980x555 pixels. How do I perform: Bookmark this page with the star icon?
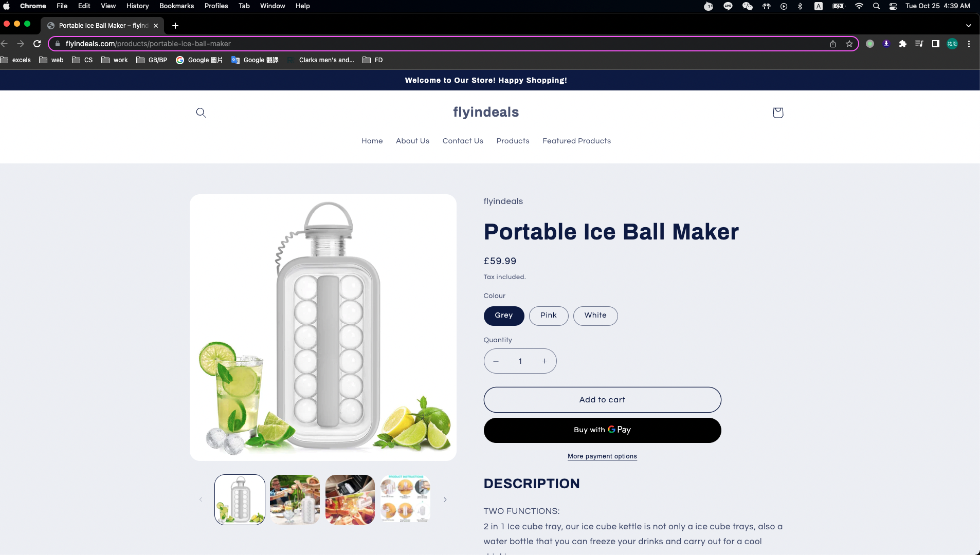849,44
